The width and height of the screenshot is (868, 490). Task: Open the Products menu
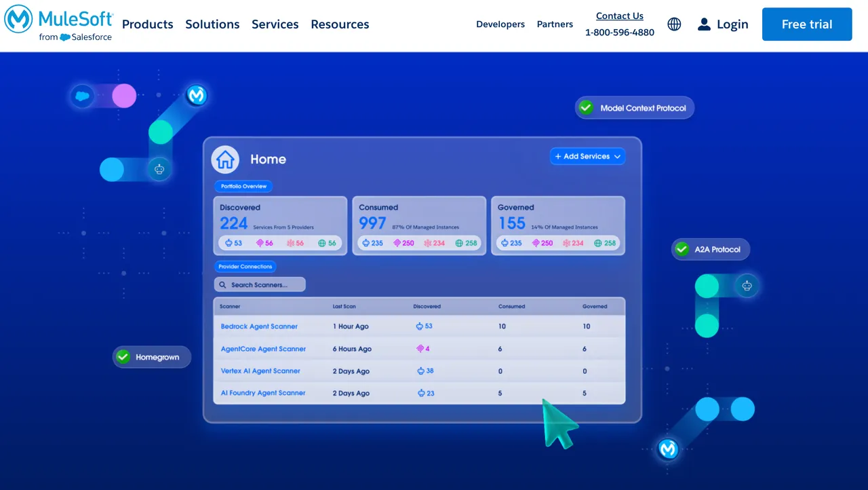pos(148,24)
